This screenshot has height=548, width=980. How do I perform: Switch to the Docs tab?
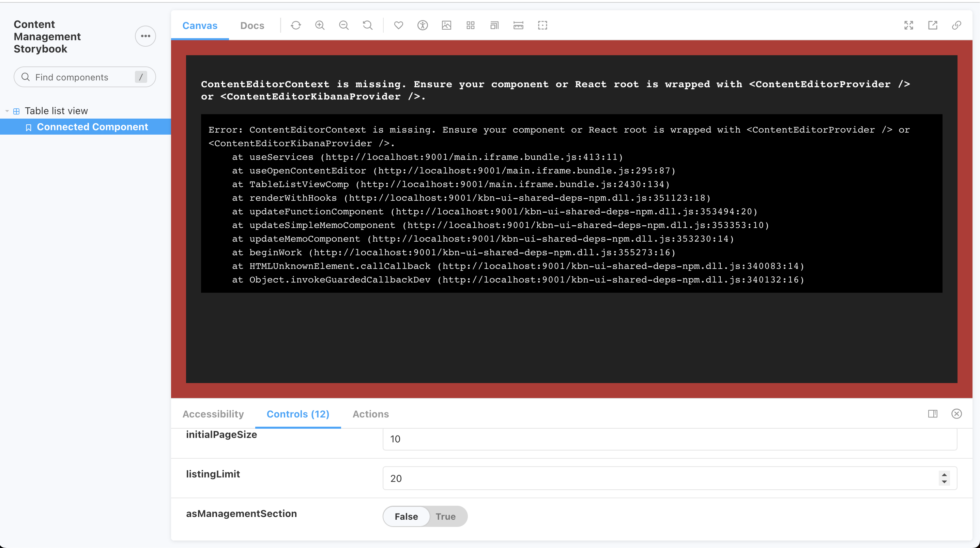click(252, 26)
